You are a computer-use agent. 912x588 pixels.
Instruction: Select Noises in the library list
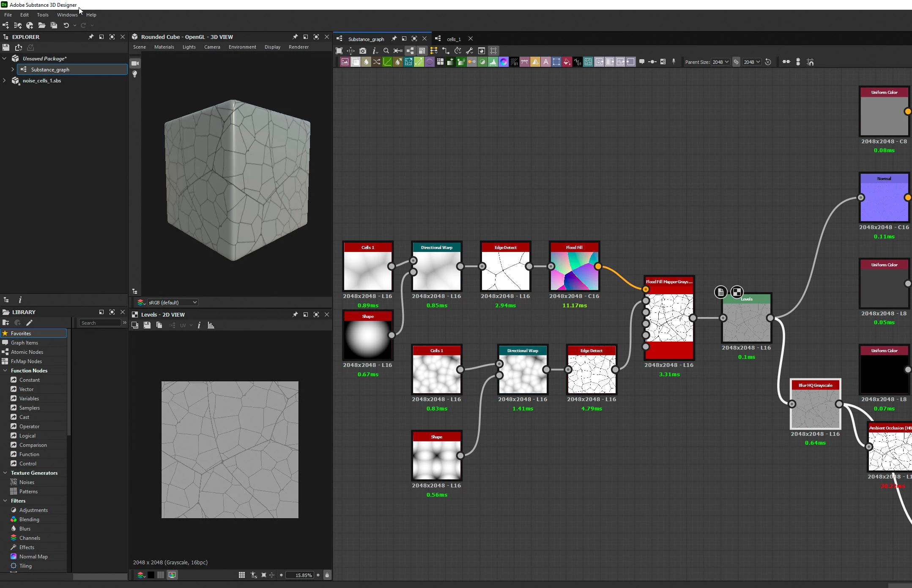(27, 482)
